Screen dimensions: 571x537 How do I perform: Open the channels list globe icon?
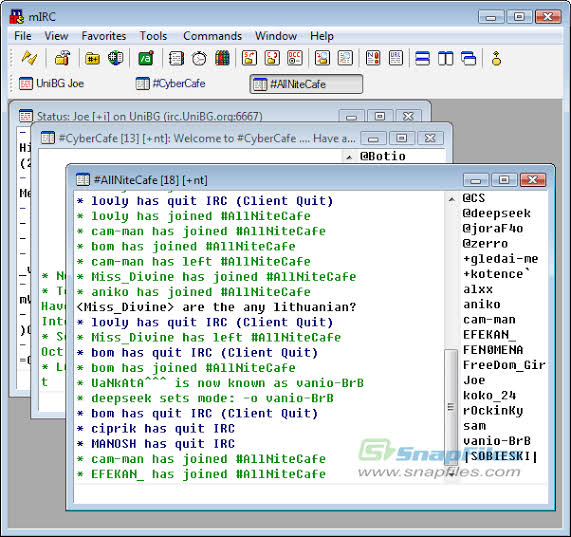[x=116, y=58]
